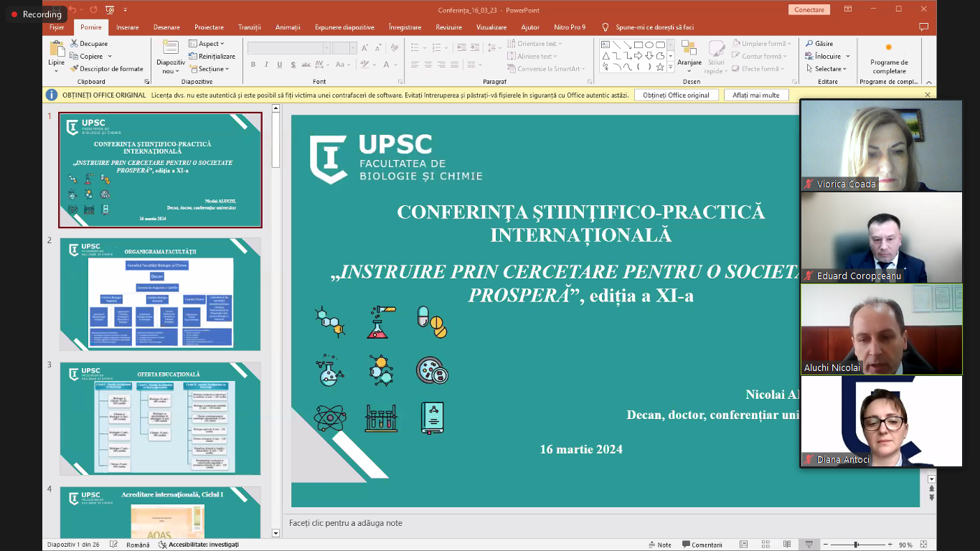Click the Lipire paste icon

(56, 49)
